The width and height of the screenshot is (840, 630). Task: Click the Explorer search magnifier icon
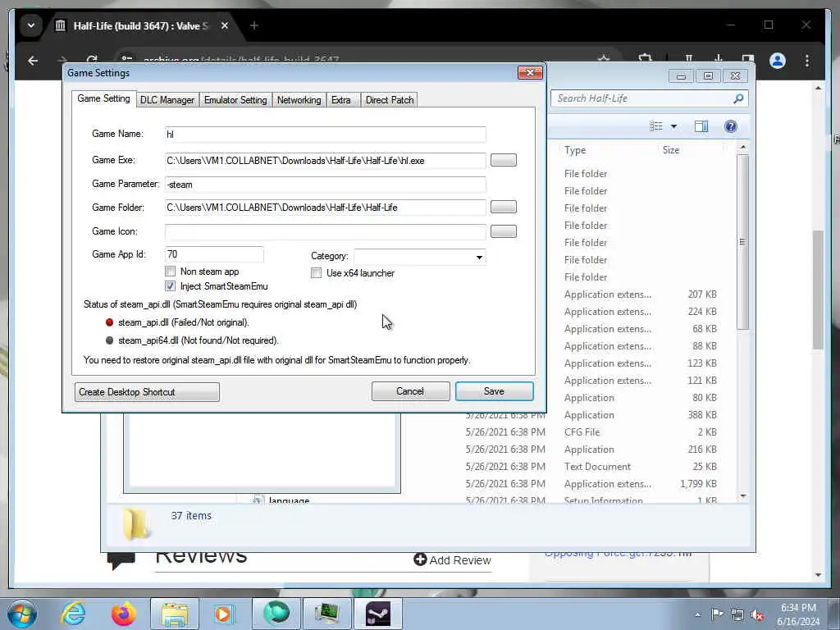(738, 98)
